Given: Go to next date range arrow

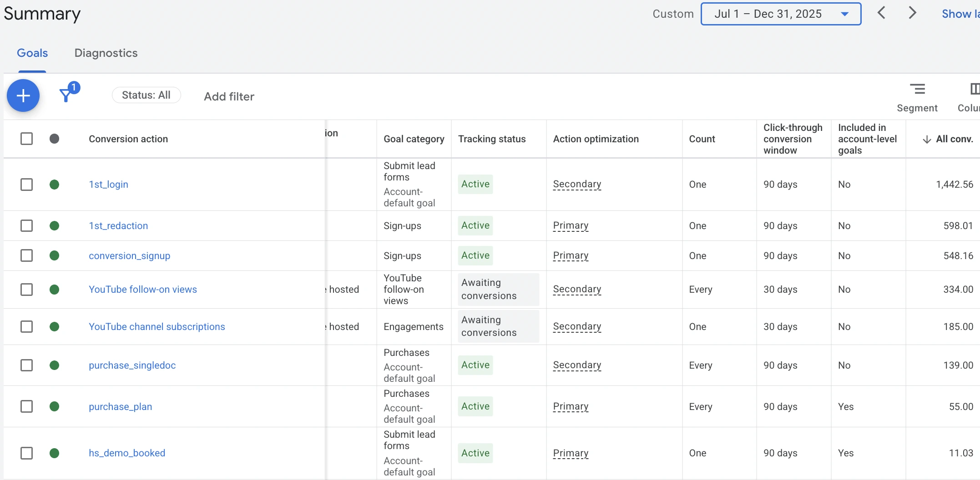Looking at the screenshot, I should coord(912,13).
